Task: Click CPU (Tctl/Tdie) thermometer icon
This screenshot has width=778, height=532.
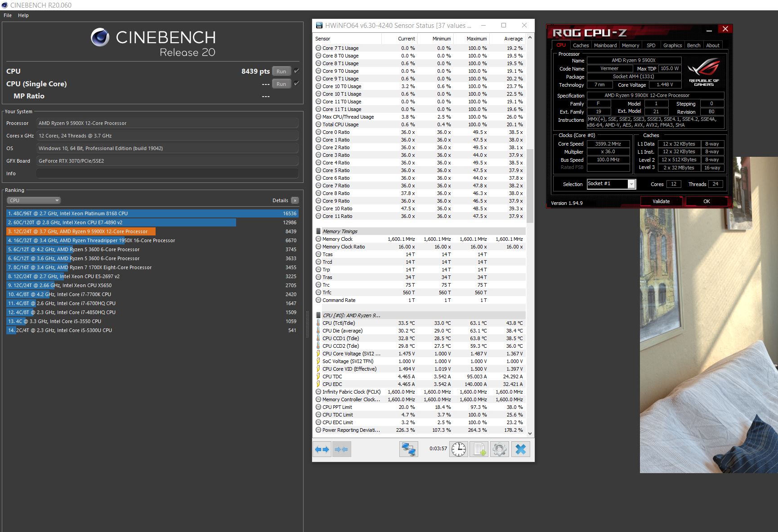Action: (318, 323)
